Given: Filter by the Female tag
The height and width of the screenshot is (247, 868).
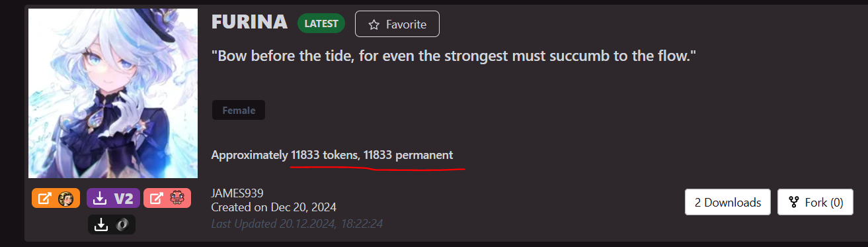Looking at the screenshot, I should (x=239, y=110).
